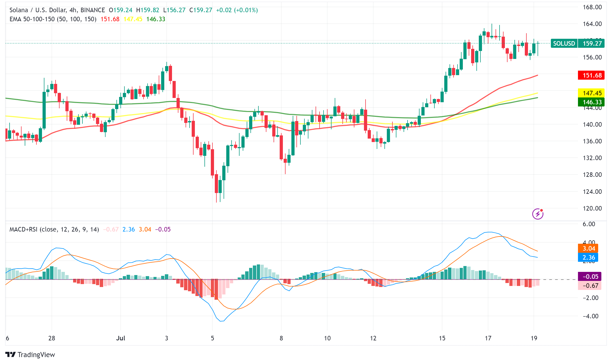Click the TradingView logo icon
Viewport: 612px width, 364px height.
(x=11, y=354)
